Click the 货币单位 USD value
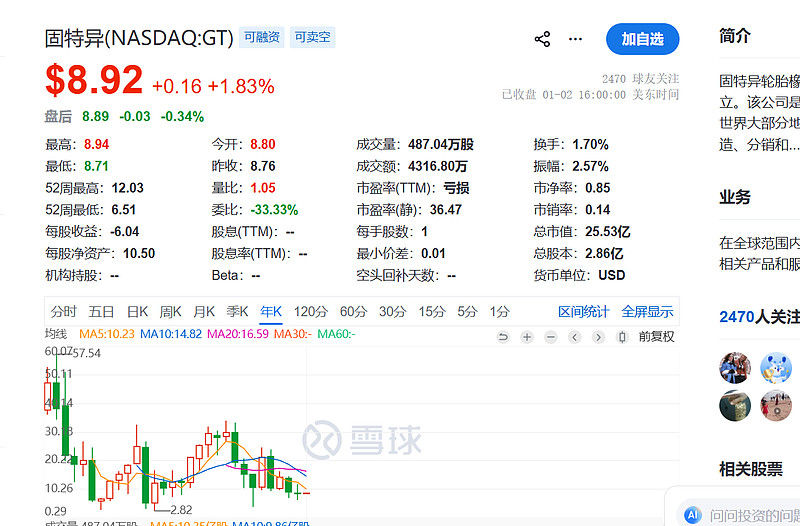800x526 pixels. tap(612, 275)
